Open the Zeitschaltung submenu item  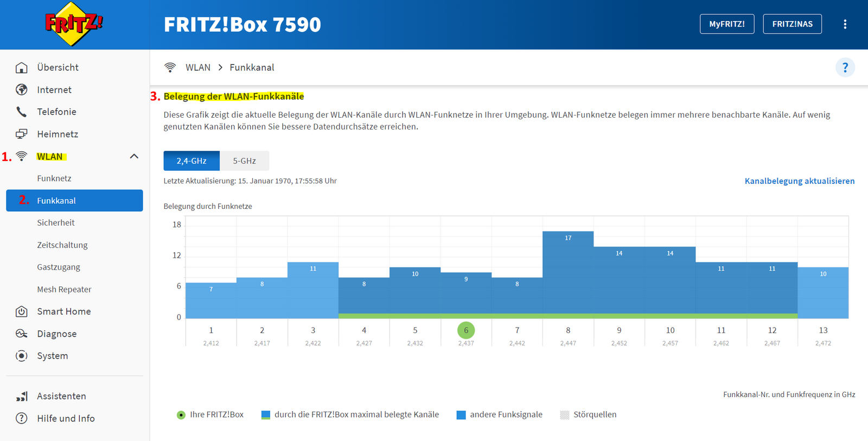(62, 245)
